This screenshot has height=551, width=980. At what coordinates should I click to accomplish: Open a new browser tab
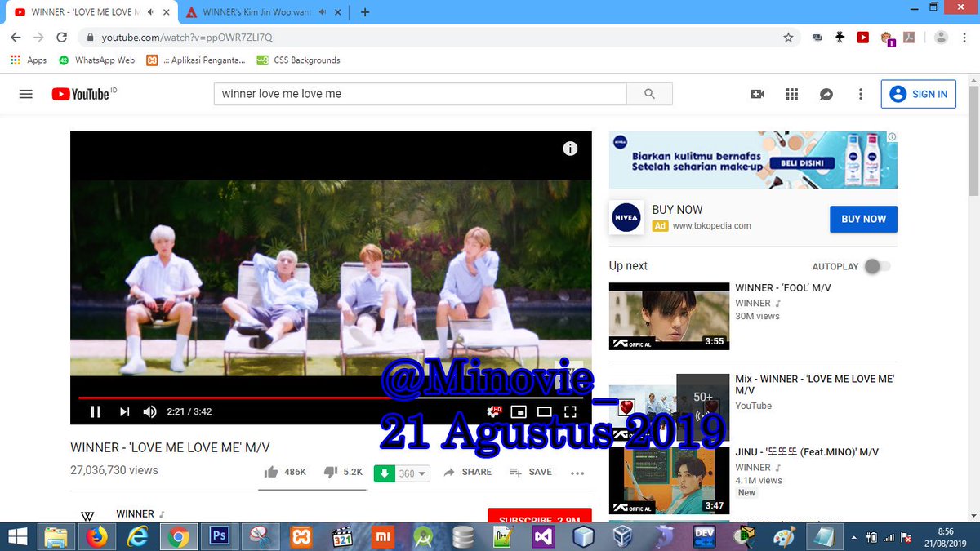(x=365, y=12)
